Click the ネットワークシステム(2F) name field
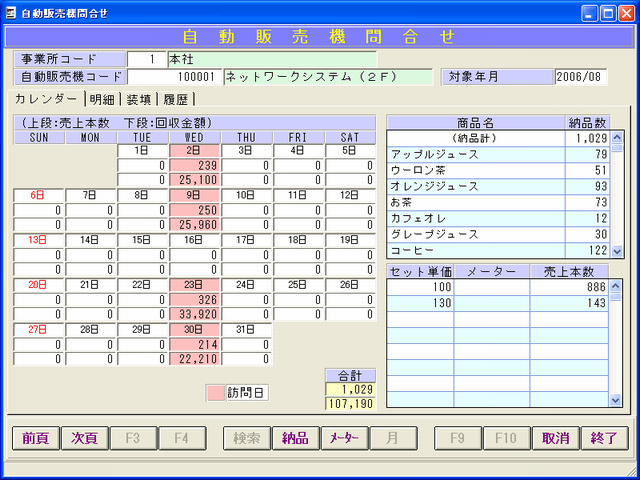Viewport: 640px width, 480px height. click(x=328, y=77)
